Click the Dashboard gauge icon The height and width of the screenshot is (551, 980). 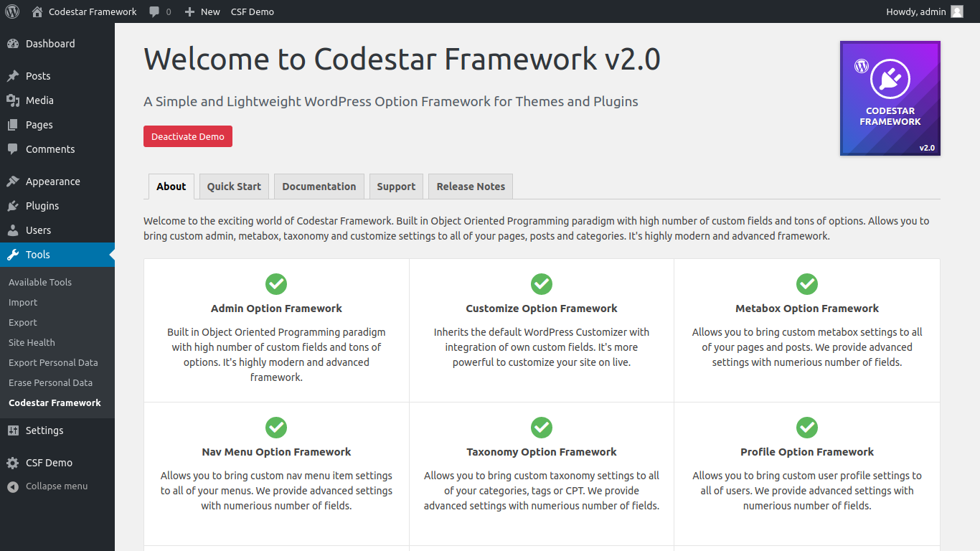point(13,44)
